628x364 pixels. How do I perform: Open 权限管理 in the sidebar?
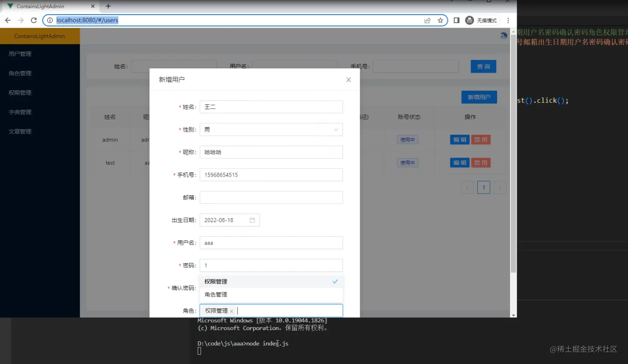click(x=20, y=93)
